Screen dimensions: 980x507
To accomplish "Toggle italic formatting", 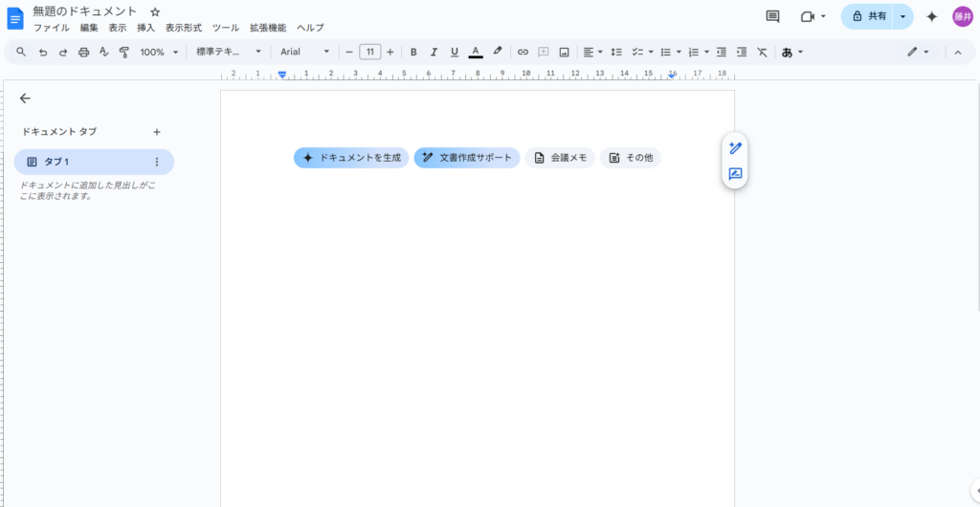I will 434,52.
